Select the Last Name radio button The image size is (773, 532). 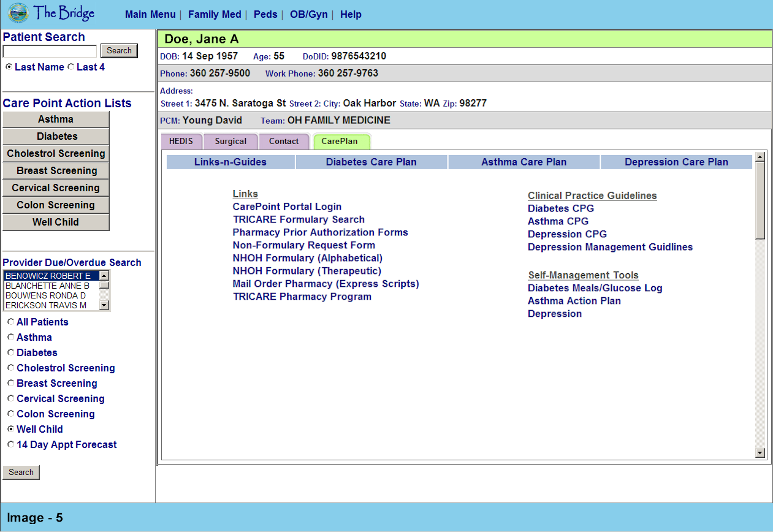[x=9, y=67]
